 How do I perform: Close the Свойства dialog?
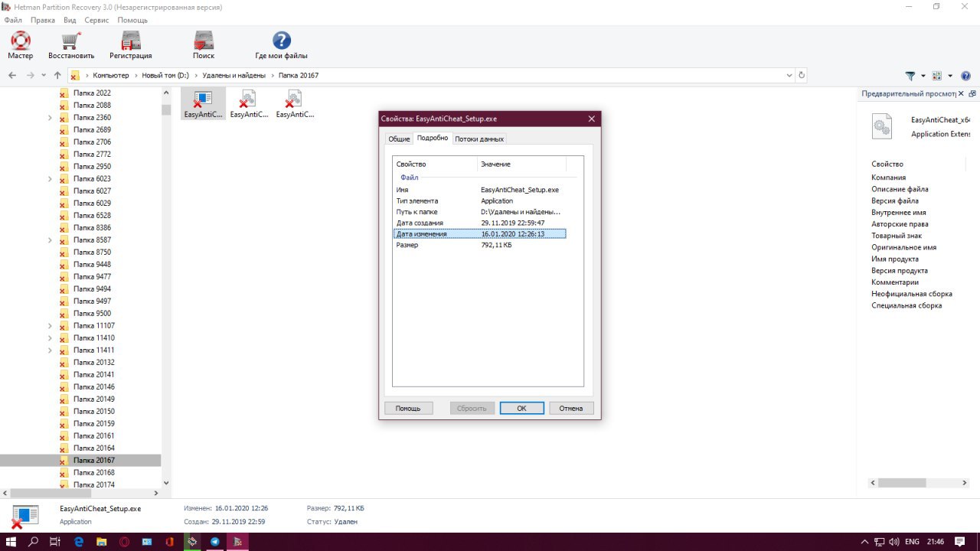pos(591,119)
